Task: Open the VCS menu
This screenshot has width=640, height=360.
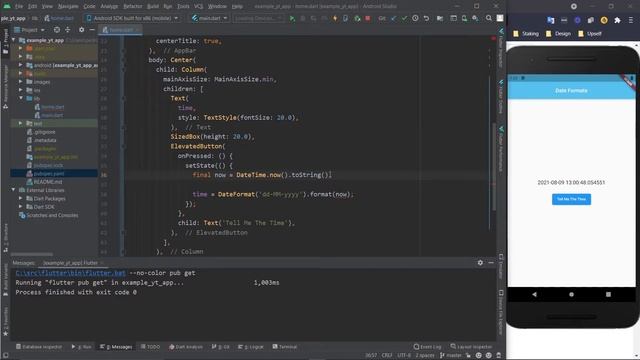Action: coord(198,6)
